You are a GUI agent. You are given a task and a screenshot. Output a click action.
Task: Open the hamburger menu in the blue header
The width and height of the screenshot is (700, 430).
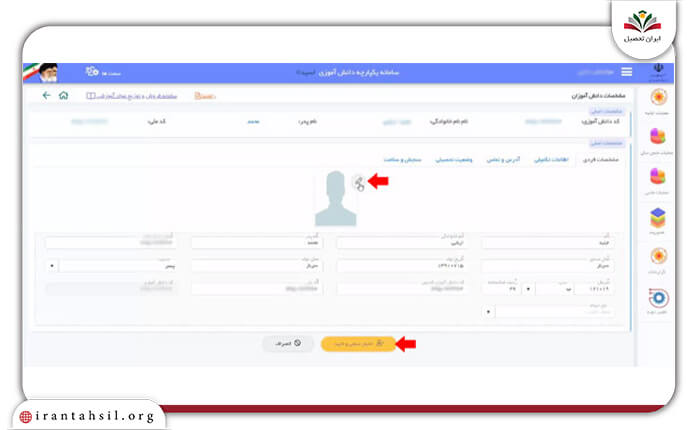click(x=626, y=72)
